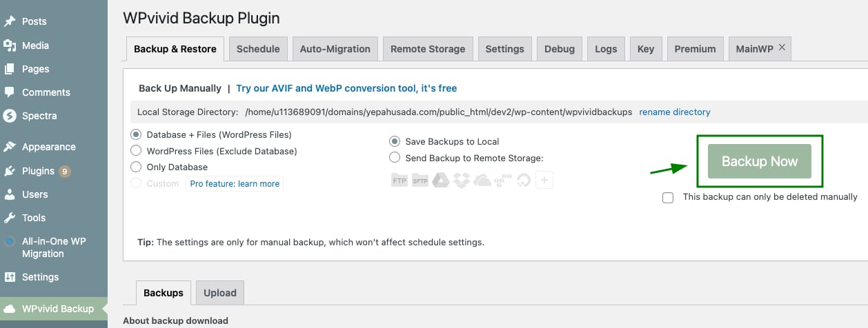
Task: Open 'Pro feature: learn more' link
Action: (235, 184)
